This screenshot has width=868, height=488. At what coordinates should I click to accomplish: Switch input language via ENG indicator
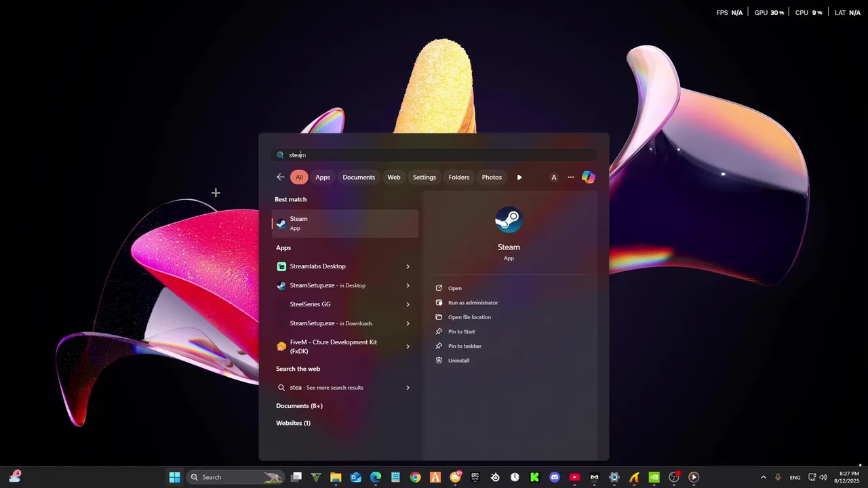(x=795, y=477)
